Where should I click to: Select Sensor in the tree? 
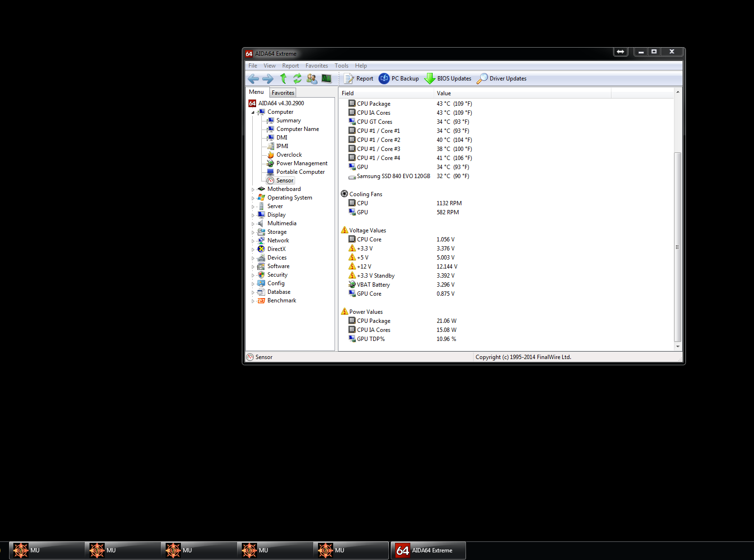[x=285, y=180]
